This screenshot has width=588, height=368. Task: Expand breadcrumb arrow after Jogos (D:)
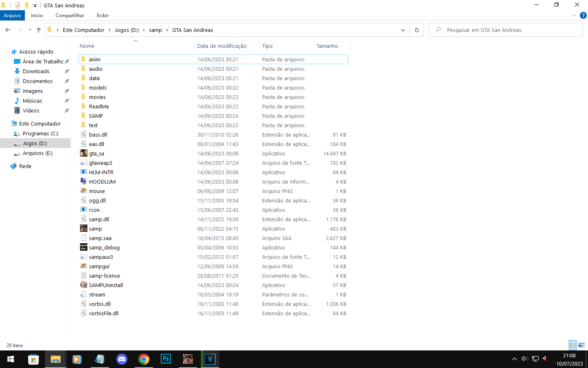click(144, 30)
